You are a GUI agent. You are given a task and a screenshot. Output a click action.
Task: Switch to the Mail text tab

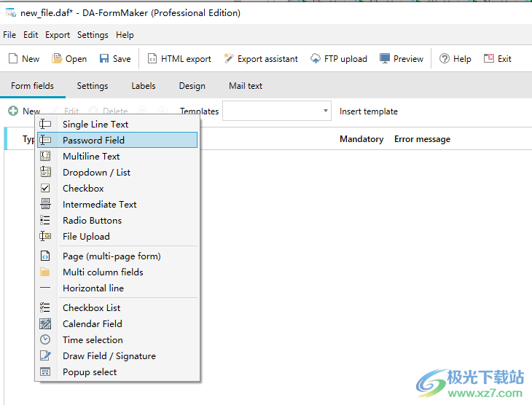click(x=246, y=86)
